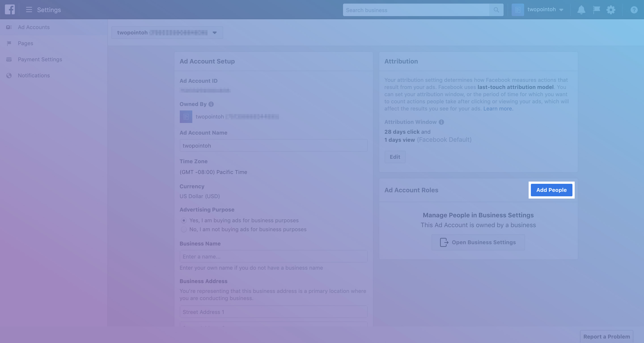
Task: Click the search magnifier icon
Action: pos(496,10)
